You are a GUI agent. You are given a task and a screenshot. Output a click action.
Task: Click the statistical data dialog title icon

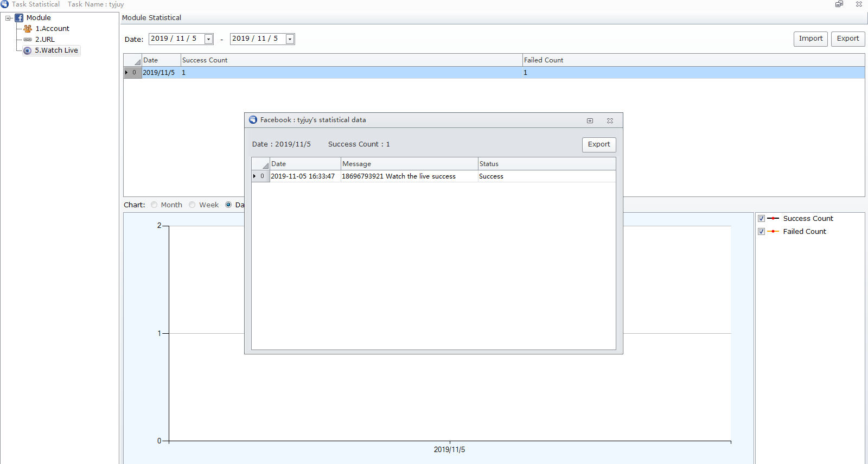[x=253, y=120]
